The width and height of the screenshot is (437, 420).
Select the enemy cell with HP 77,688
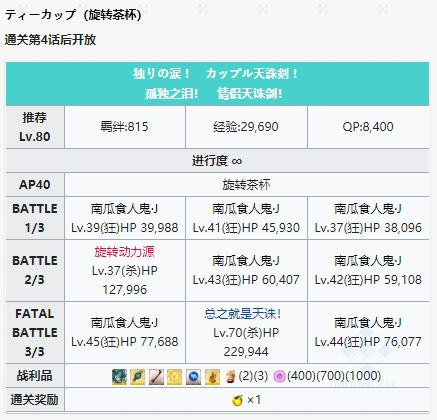(125, 332)
